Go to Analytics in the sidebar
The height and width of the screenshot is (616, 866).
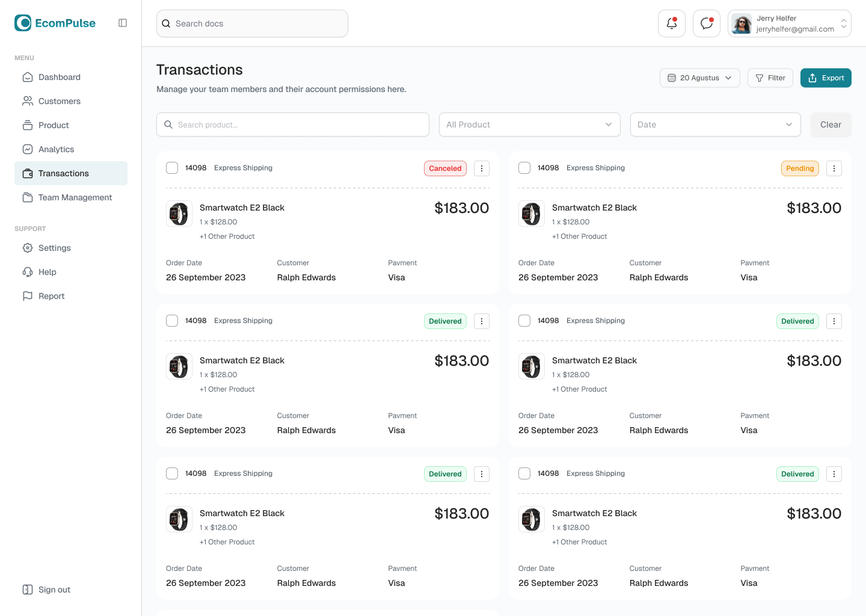coord(56,149)
